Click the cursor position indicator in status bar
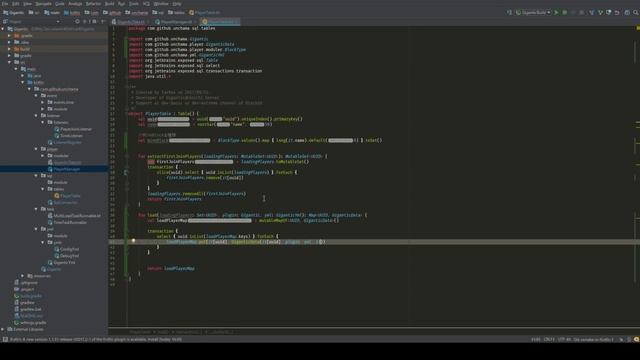The height and width of the screenshot is (360, 640). (x=536, y=339)
